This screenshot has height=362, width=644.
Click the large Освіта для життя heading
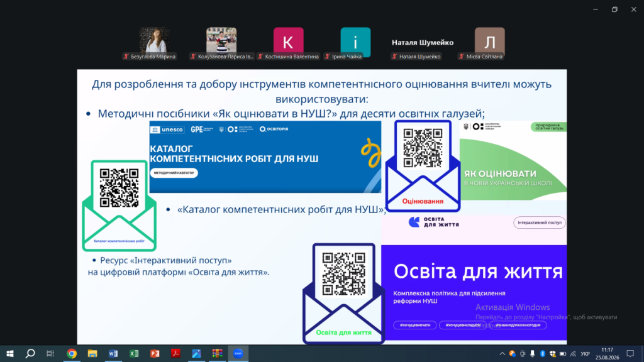click(478, 271)
